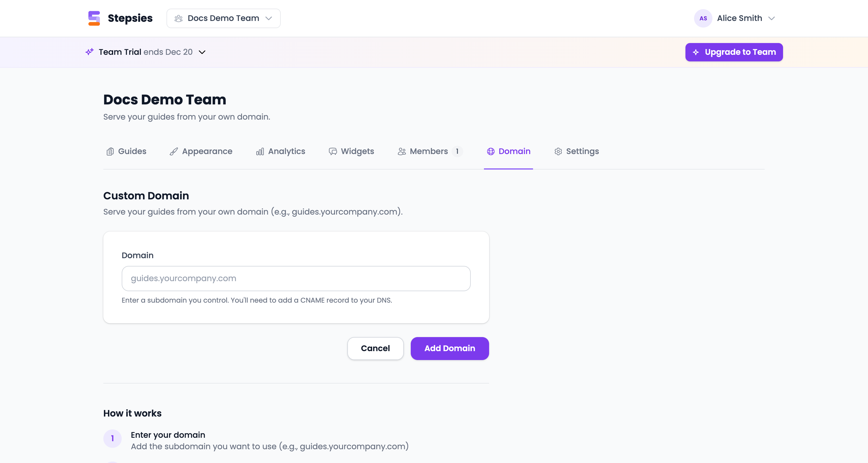868x463 pixels.
Task: Click the Stepsies logo
Action: (94, 18)
